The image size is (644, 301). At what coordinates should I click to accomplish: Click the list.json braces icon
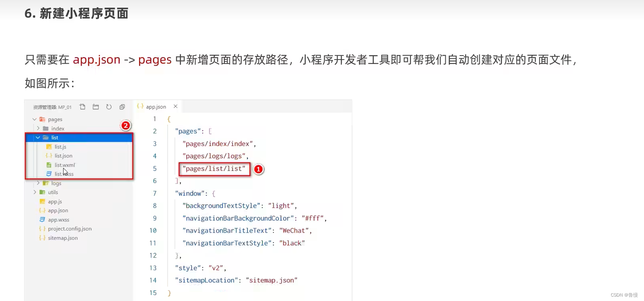tap(49, 155)
